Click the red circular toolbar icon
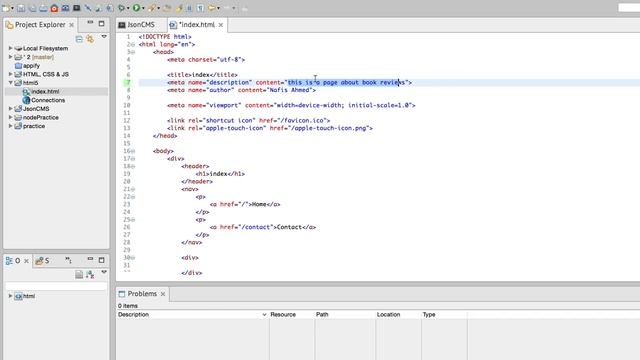Image resolution: width=640 pixels, height=360 pixels. click(x=54, y=8)
